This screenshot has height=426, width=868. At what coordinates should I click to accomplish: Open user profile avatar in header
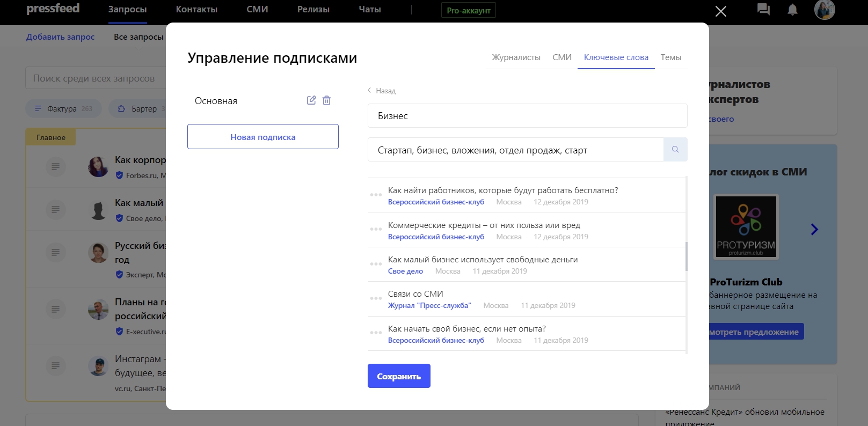coord(825,10)
